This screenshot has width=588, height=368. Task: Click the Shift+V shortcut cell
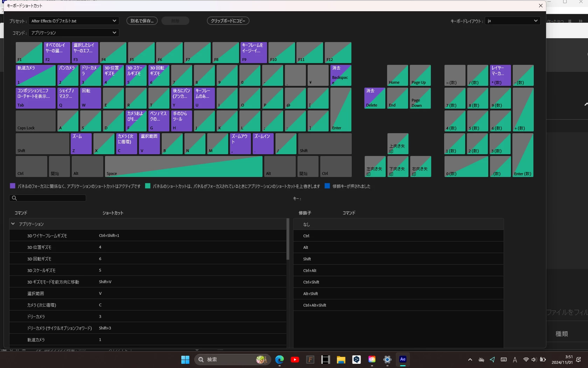[x=105, y=282]
